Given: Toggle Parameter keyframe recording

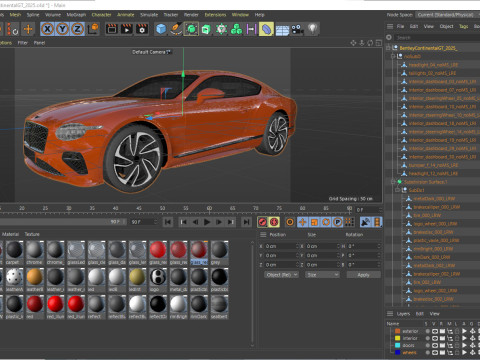Looking at the screenshot, I should [337, 222].
